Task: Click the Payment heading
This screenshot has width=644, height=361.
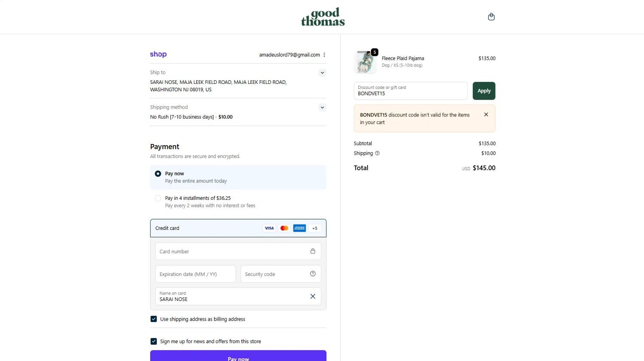Action: tap(164, 147)
